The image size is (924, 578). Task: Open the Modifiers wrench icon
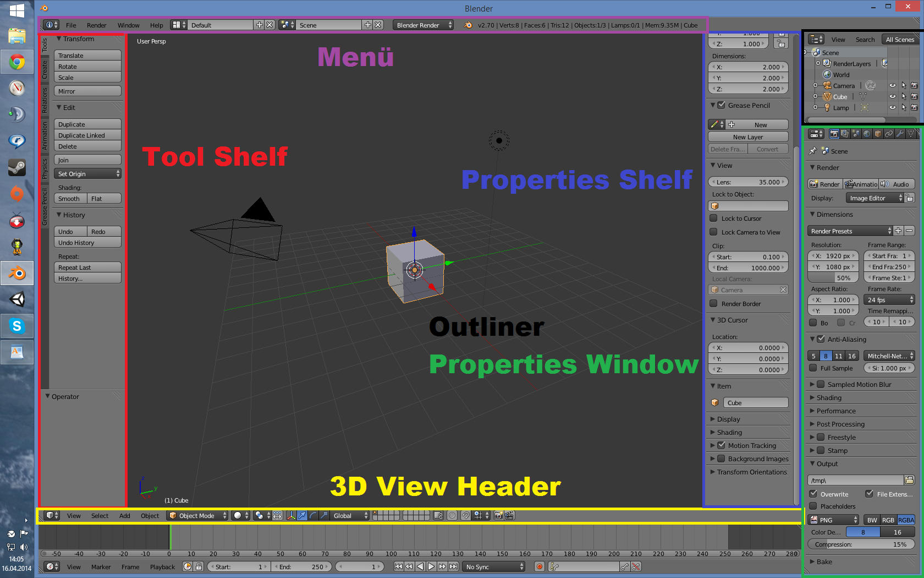pos(900,134)
